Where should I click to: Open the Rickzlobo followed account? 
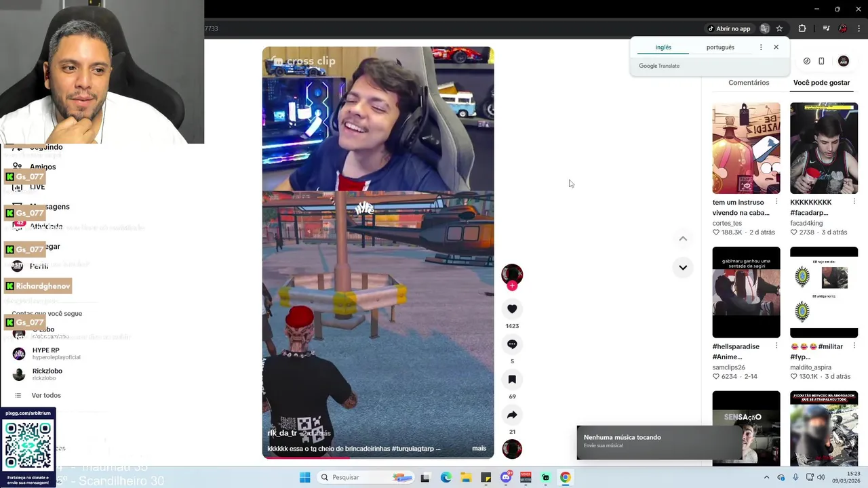38,374
